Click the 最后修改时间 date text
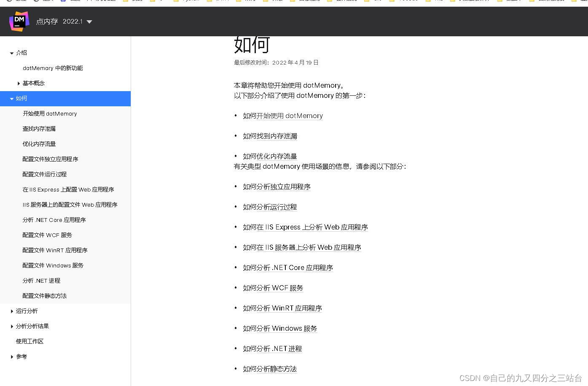This screenshot has height=386, width=588. [276, 62]
